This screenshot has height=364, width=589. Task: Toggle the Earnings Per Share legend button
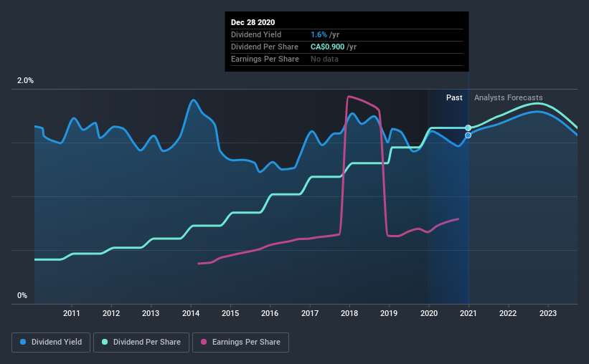pos(240,343)
